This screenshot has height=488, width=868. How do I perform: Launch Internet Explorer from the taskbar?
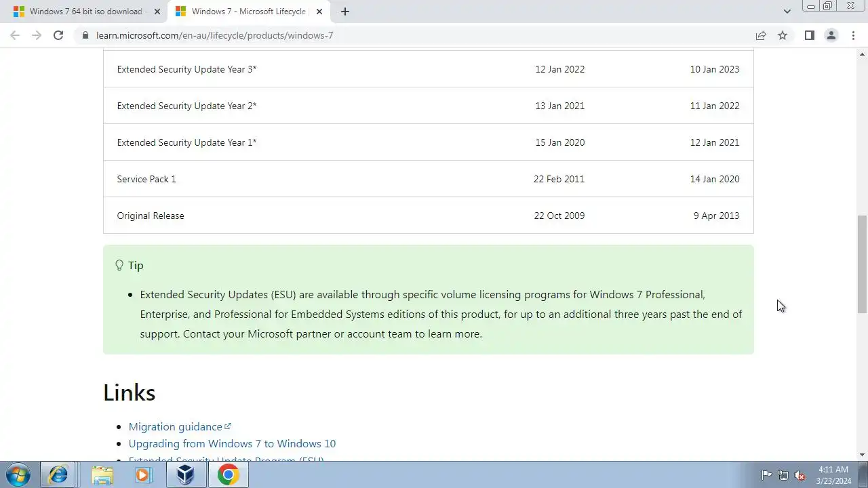pyautogui.click(x=58, y=475)
